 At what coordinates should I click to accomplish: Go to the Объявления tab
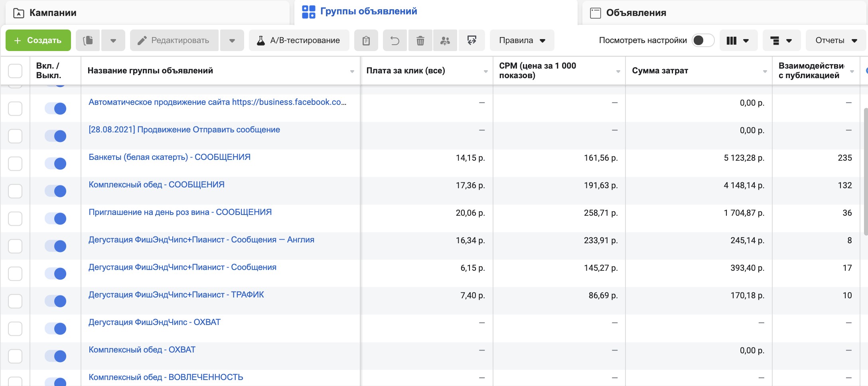(x=724, y=13)
